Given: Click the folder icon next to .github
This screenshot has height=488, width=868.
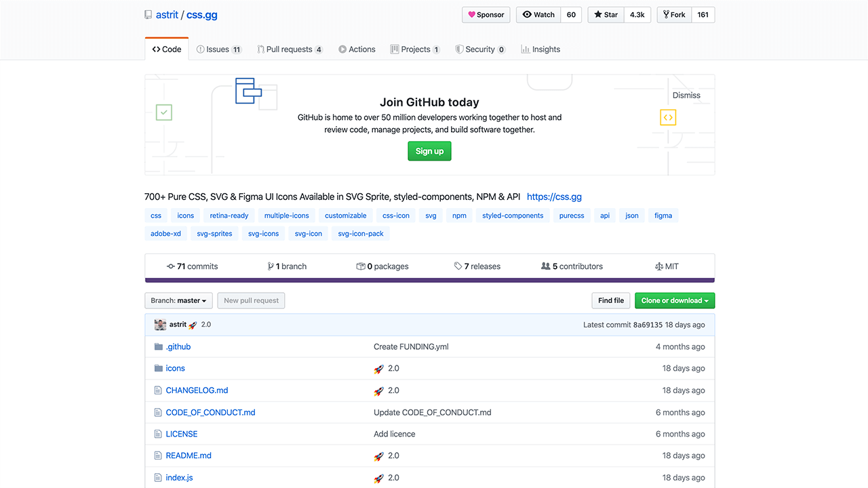Looking at the screenshot, I should point(159,346).
